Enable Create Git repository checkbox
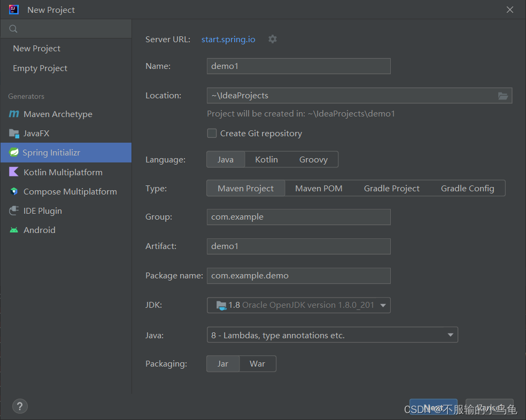526x420 pixels. point(212,134)
